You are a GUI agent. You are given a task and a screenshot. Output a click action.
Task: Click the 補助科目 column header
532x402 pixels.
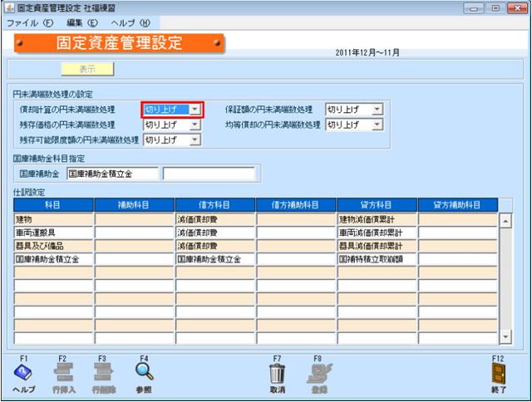point(135,204)
